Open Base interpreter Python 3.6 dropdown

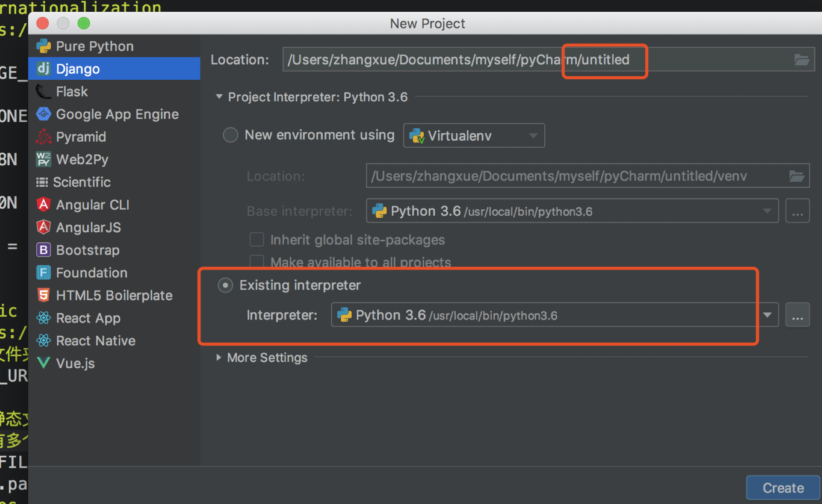572,211
